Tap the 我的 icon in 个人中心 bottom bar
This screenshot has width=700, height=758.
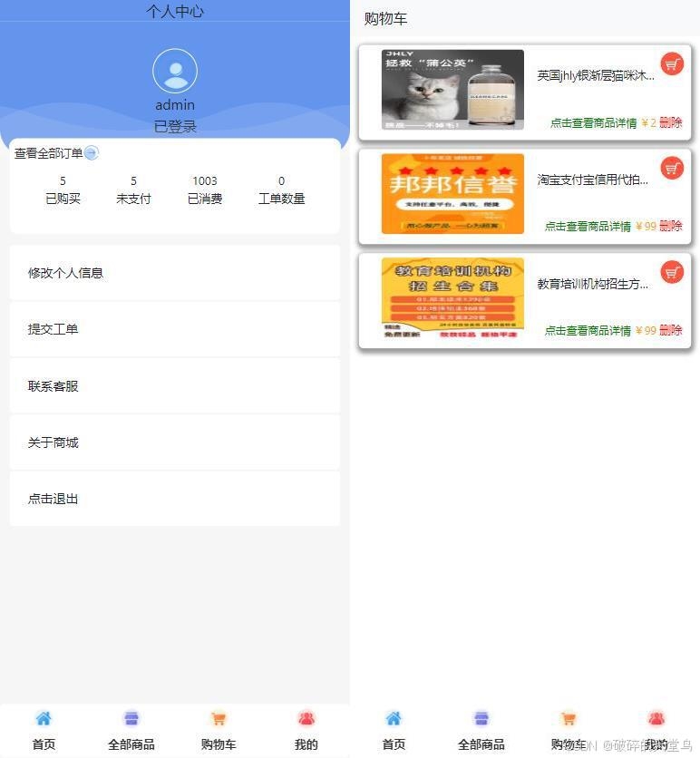point(306,719)
